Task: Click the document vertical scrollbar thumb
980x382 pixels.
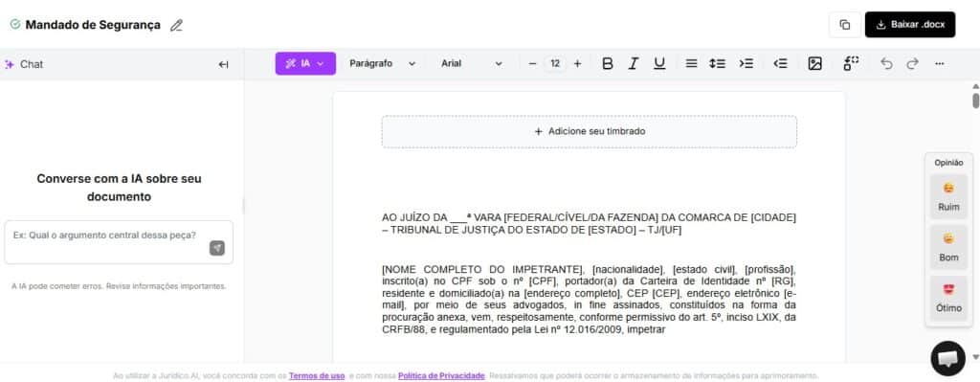Action: pyautogui.click(x=975, y=101)
